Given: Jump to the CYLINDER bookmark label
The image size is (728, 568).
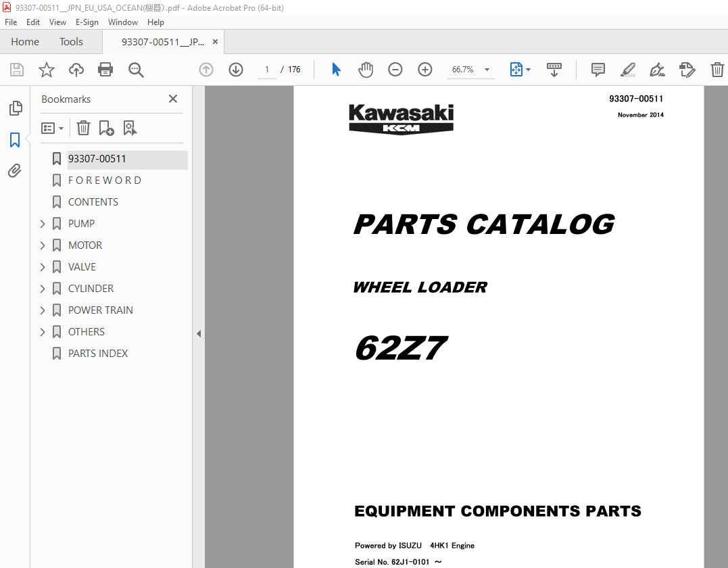Looking at the screenshot, I should (91, 289).
